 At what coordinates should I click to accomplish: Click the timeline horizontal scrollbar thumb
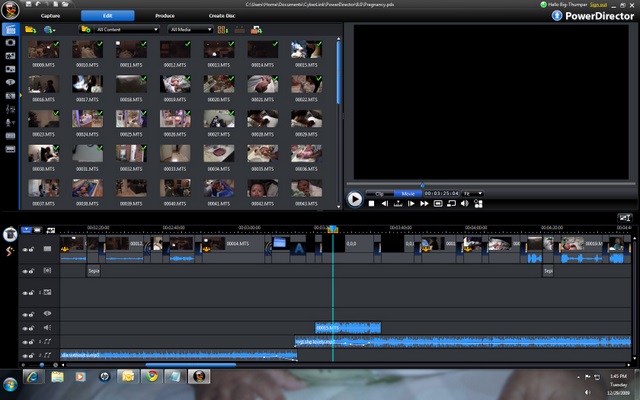pyautogui.click(x=191, y=365)
